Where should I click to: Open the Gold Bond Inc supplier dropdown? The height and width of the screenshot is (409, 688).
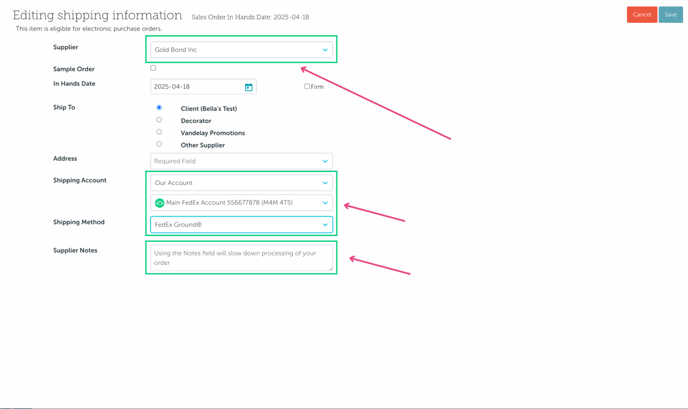point(240,50)
